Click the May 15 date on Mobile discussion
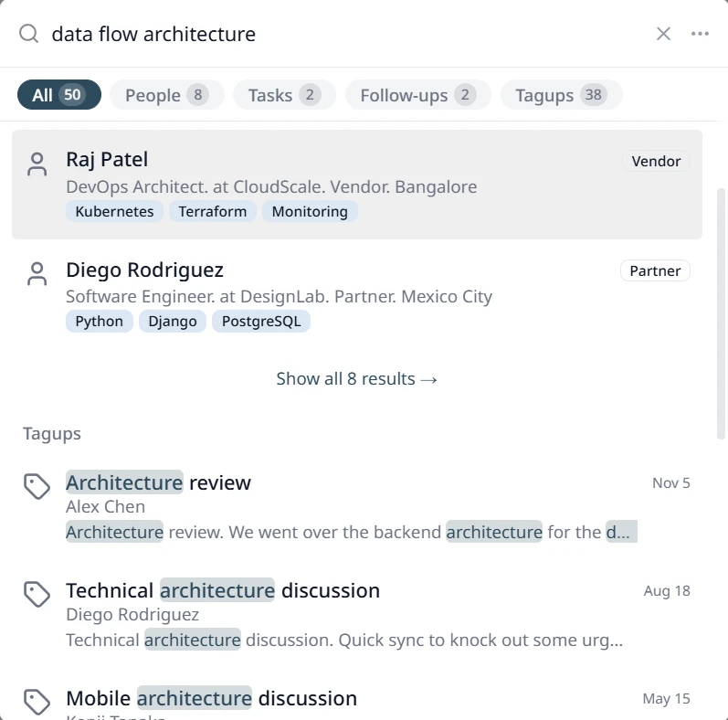The image size is (728, 720). pyautogui.click(x=666, y=699)
